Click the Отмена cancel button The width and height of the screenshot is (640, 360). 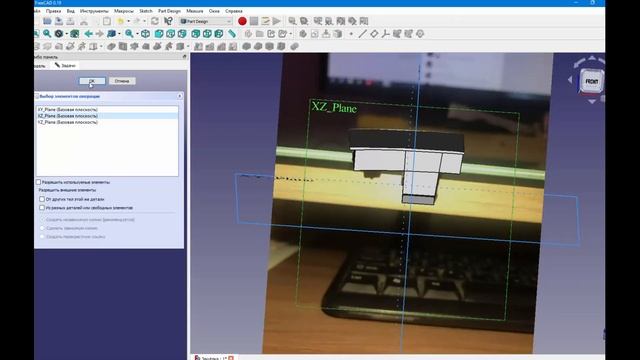[122, 81]
